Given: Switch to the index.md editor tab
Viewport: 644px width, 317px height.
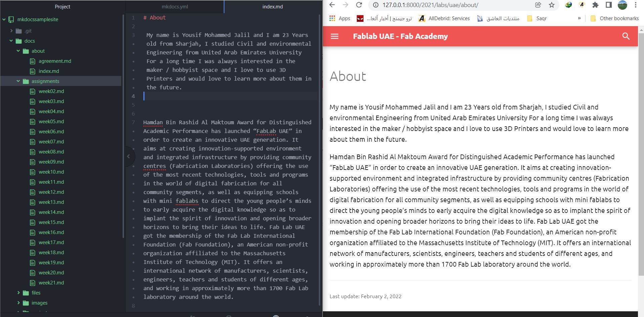Looking at the screenshot, I should (x=272, y=6).
